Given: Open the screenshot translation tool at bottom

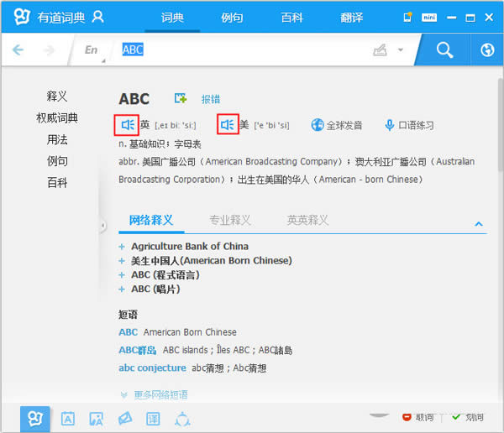Looking at the screenshot, I should tap(96, 419).
